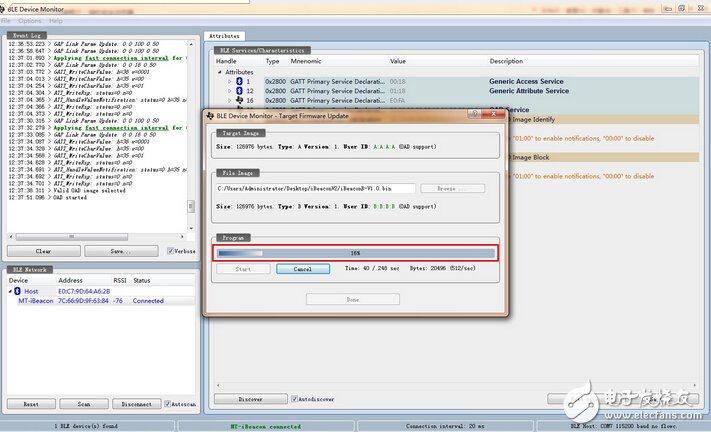The height and width of the screenshot is (432, 711).
Task: Close the Target Firmware Update dialog
Action: (x=490, y=117)
